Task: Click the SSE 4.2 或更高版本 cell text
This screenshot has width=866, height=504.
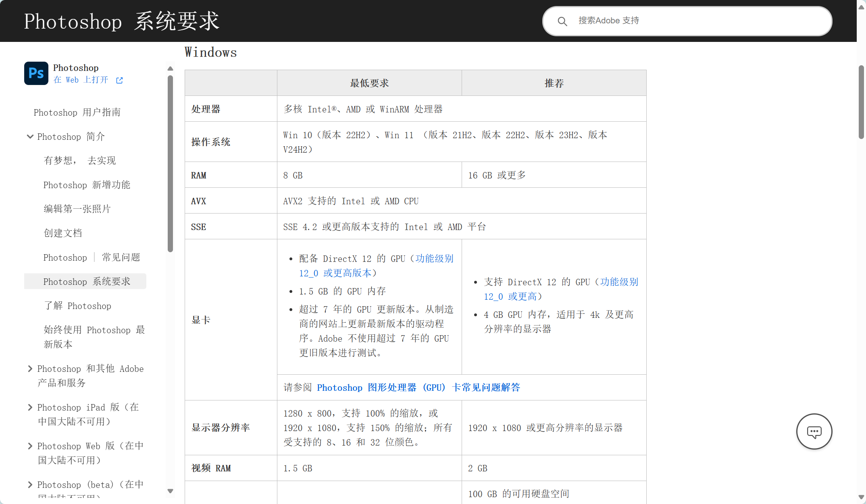Action: point(384,227)
